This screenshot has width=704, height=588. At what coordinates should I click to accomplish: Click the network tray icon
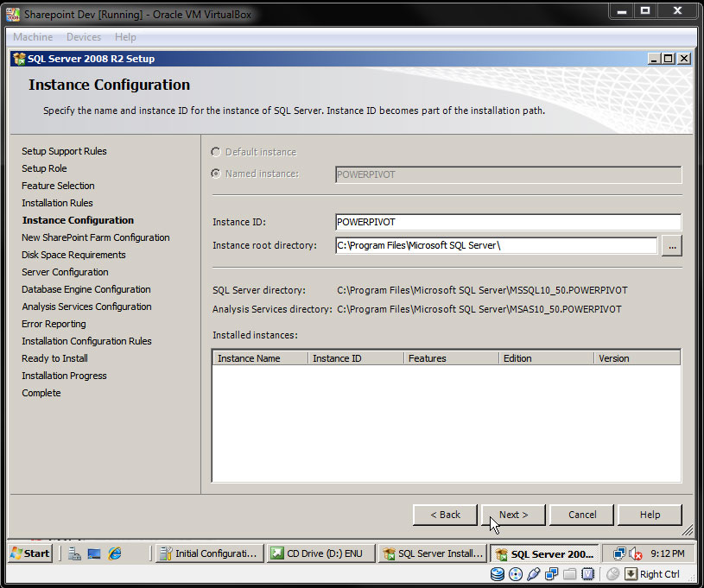tap(619, 553)
